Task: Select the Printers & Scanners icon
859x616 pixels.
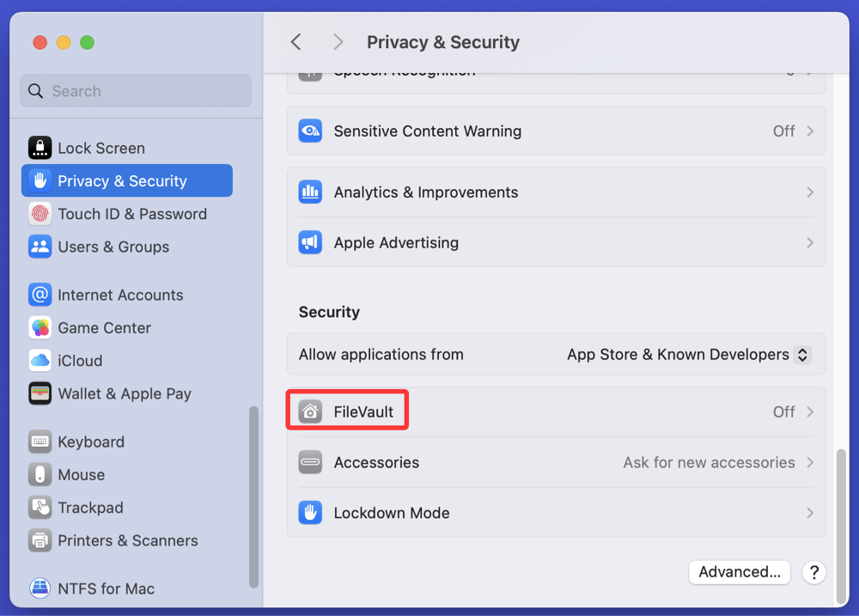Action: click(x=40, y=540)
